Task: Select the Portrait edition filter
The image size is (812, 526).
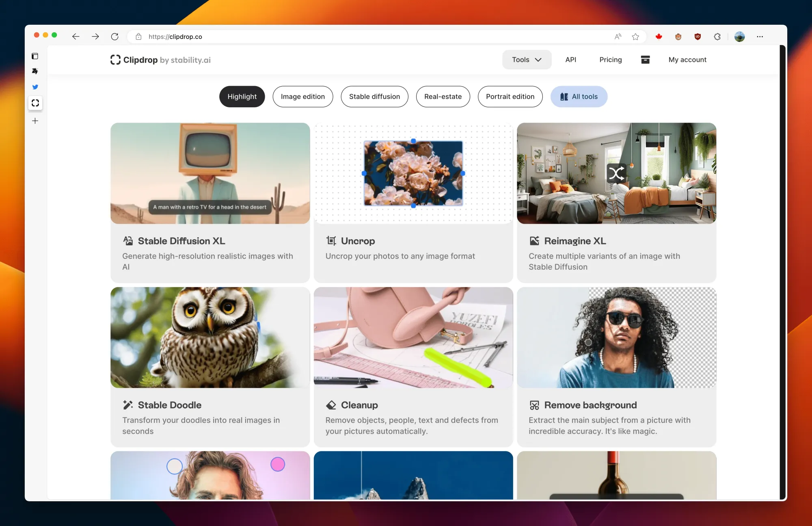Action: [x=510, y=97]
